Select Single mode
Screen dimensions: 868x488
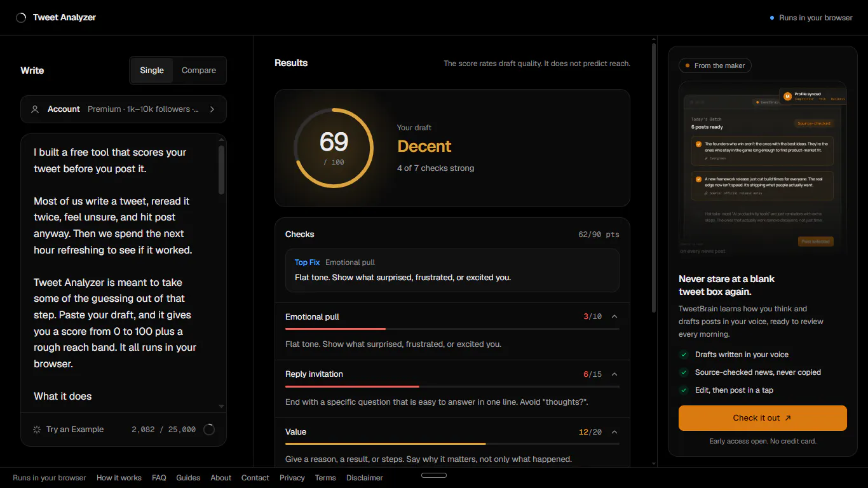click(152, 71)
